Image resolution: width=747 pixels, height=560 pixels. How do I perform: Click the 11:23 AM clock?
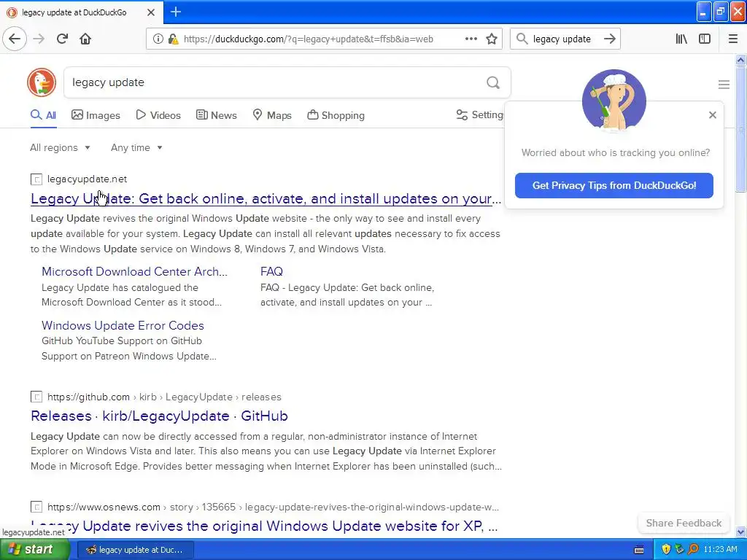(x=720, y=550)
